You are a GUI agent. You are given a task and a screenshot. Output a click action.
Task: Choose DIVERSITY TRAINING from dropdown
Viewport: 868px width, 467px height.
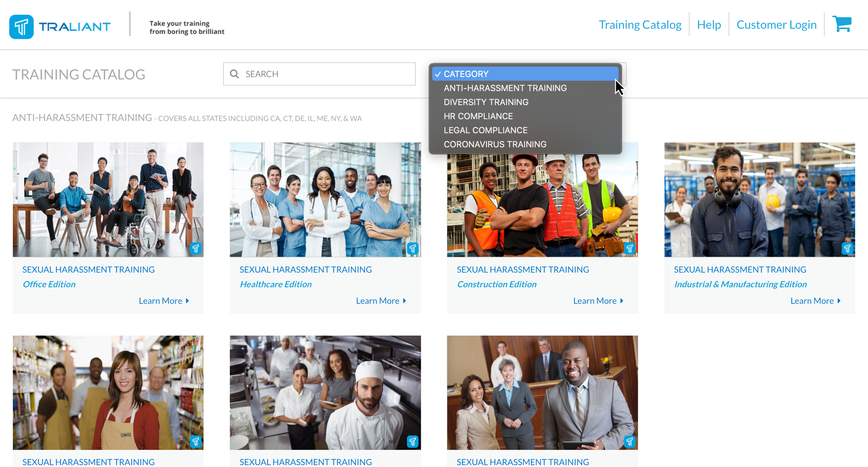525,102
